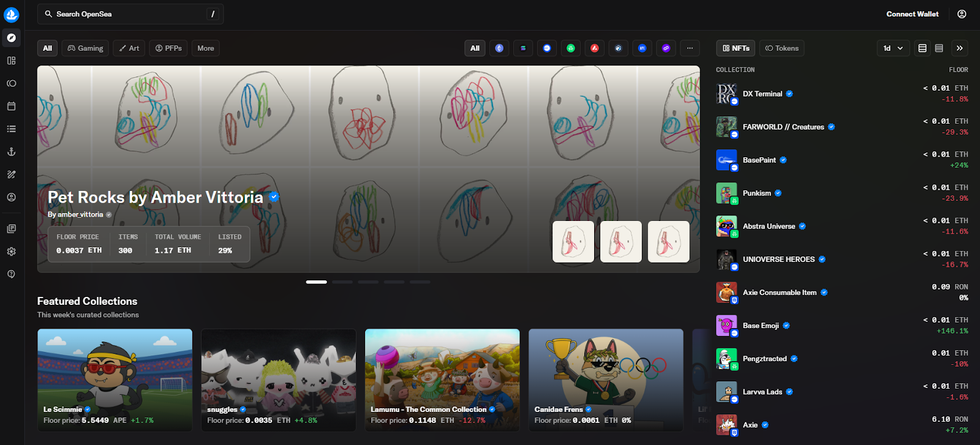The width and height of the screenshot is (980, 445).
Task: Open the Support help icon in sidebar
Action: [x=11, y=274]
